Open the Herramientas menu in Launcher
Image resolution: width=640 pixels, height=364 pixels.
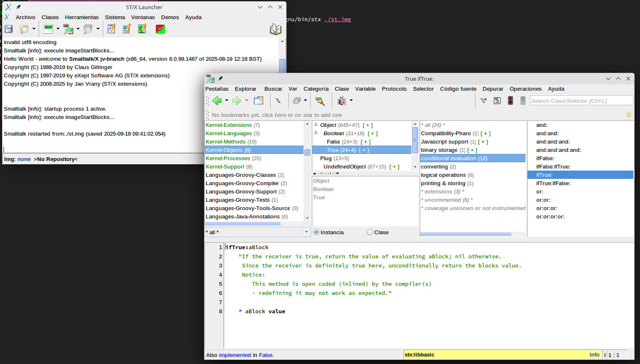pyautogui.click(x=82, y=17)
